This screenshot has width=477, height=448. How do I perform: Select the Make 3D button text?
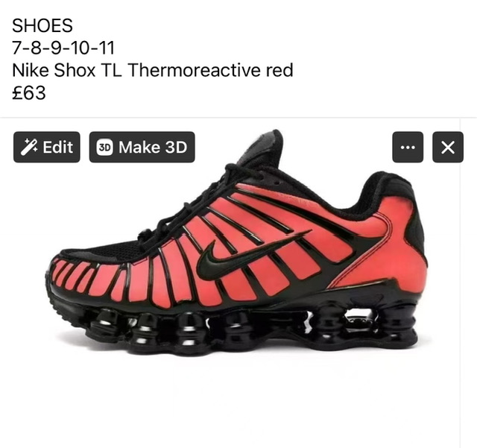(x=153, y=148)
